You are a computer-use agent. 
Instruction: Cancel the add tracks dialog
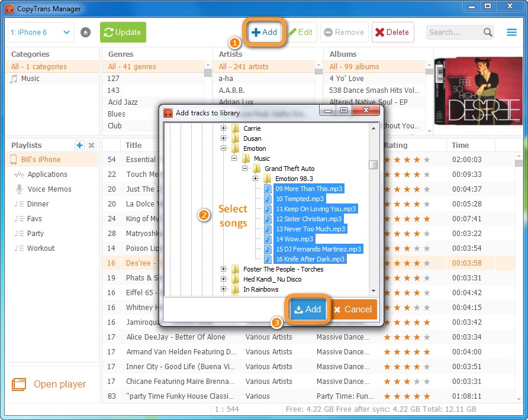coord(353,309)
